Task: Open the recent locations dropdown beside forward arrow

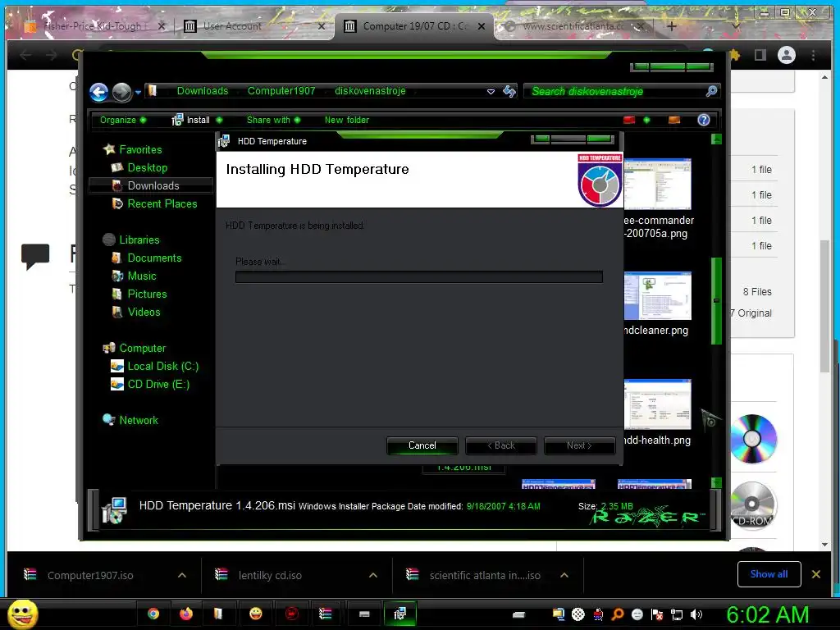Action: coord(138,92)
